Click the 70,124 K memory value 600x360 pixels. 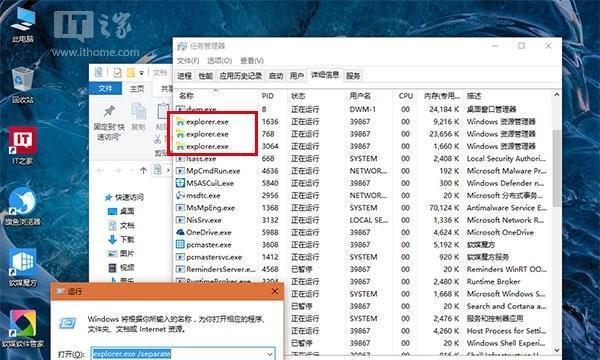click(443, 208)
